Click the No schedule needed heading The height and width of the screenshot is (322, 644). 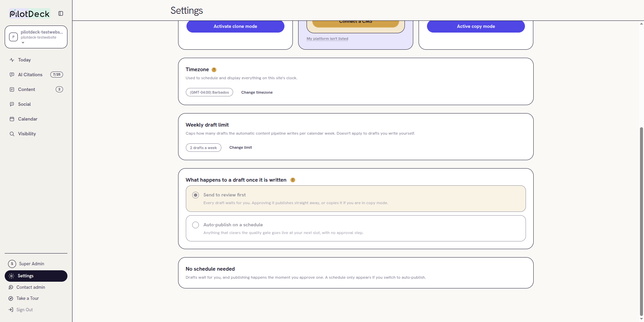[x=210, y=269]
